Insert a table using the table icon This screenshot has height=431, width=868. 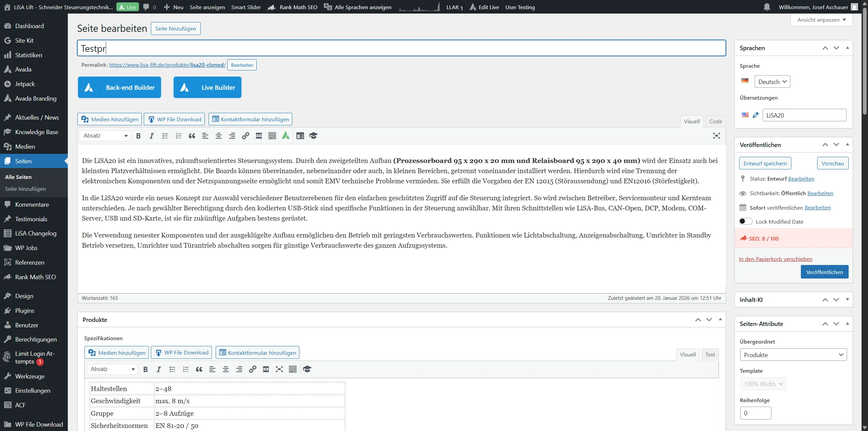tap(300, 136)
